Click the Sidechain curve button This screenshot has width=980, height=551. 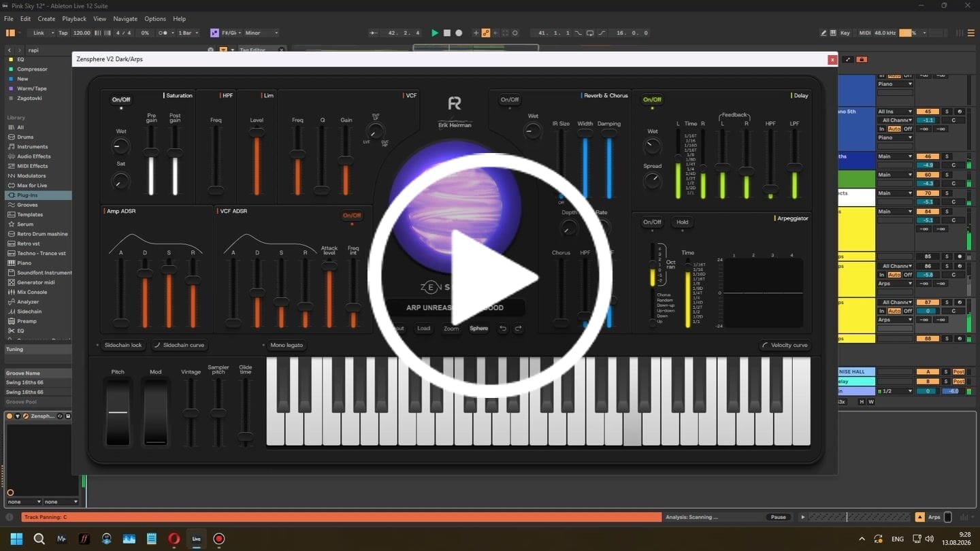point(179,345)
